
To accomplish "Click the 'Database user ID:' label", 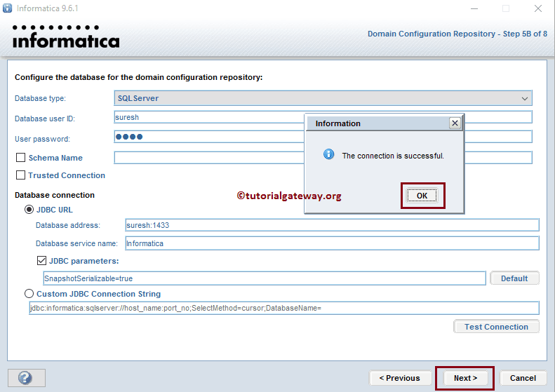I will 45,119.
